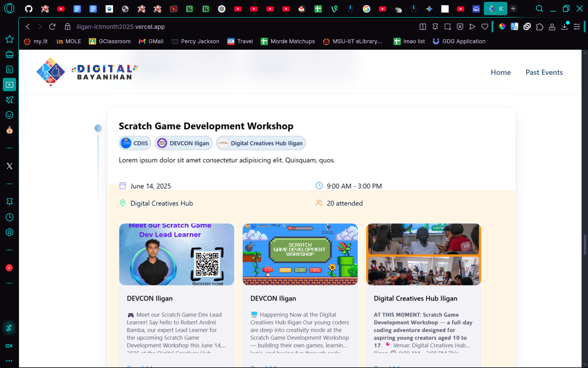Open GMail bookmark
The width and height of the screenshot is (588, 368).
pos(151,41)
